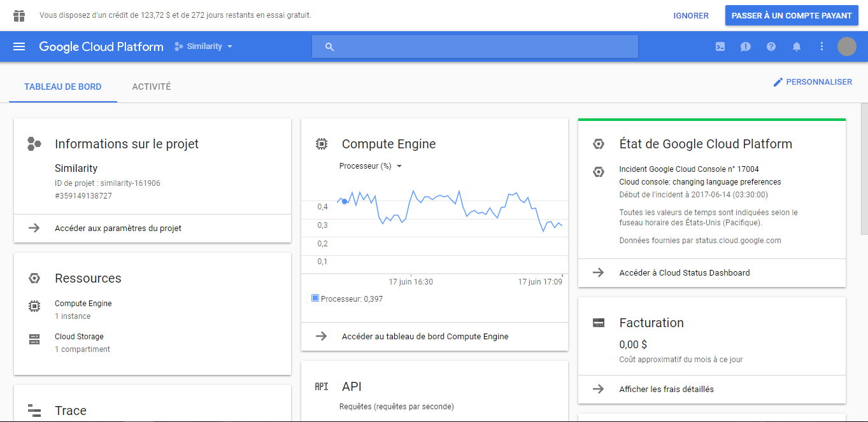Click the Facturation card icon
This screenshot has width=868, height=422.
(598, 322)
